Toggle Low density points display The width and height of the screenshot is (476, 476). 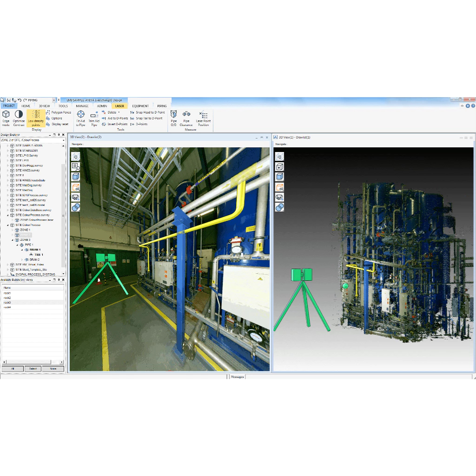pyautogui.click(x=36, y=118)
